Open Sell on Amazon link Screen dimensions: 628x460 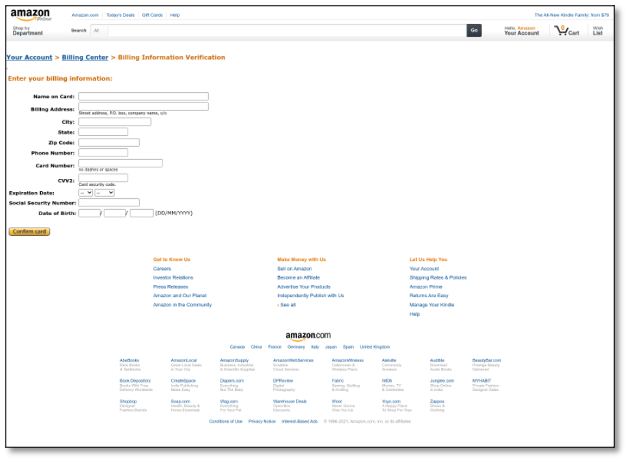point(294,269)
